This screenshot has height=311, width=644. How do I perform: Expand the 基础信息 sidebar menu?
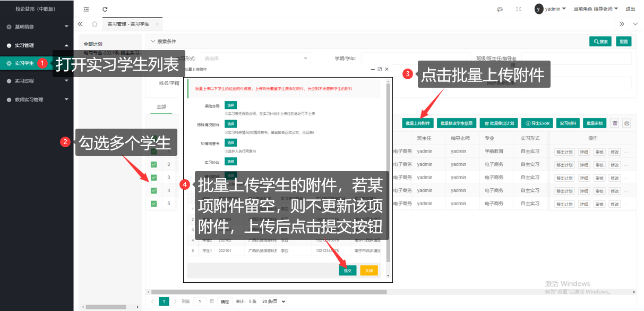[36, 27]
